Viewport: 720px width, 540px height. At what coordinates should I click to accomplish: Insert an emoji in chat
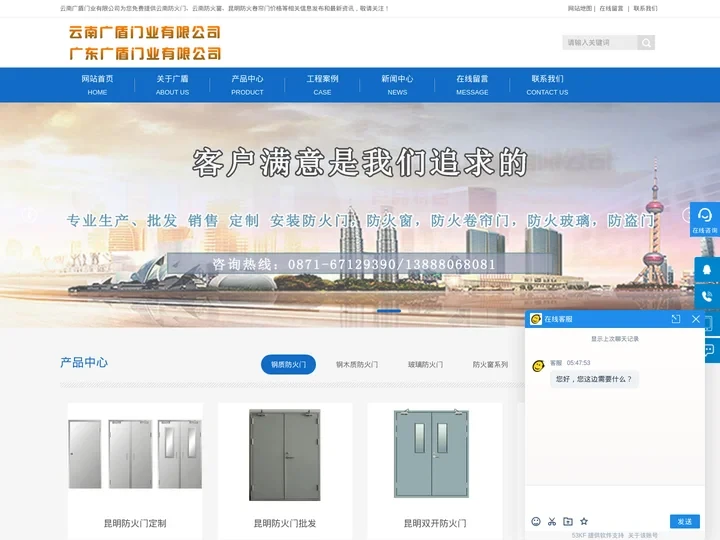click(x=536, y=521)
